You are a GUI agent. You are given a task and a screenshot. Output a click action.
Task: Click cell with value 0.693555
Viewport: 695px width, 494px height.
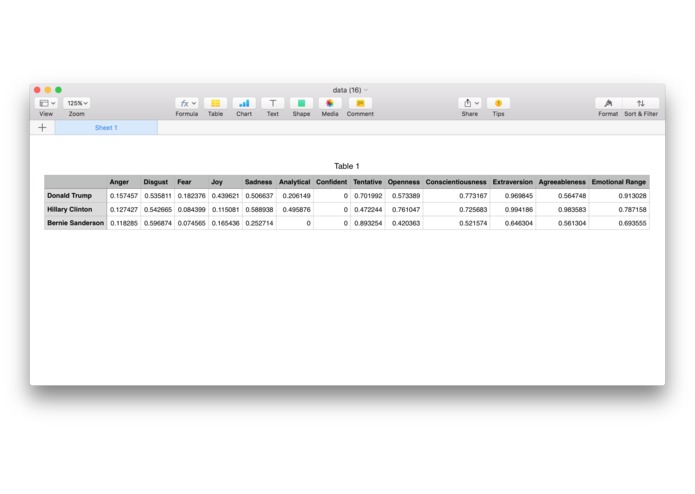click(x=619, y=223)
